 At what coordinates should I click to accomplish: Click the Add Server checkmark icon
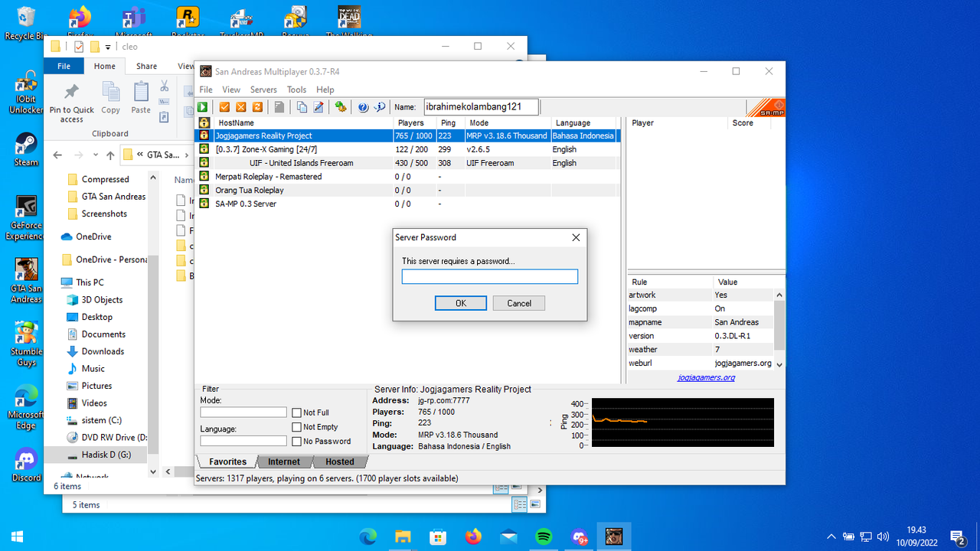225,107
